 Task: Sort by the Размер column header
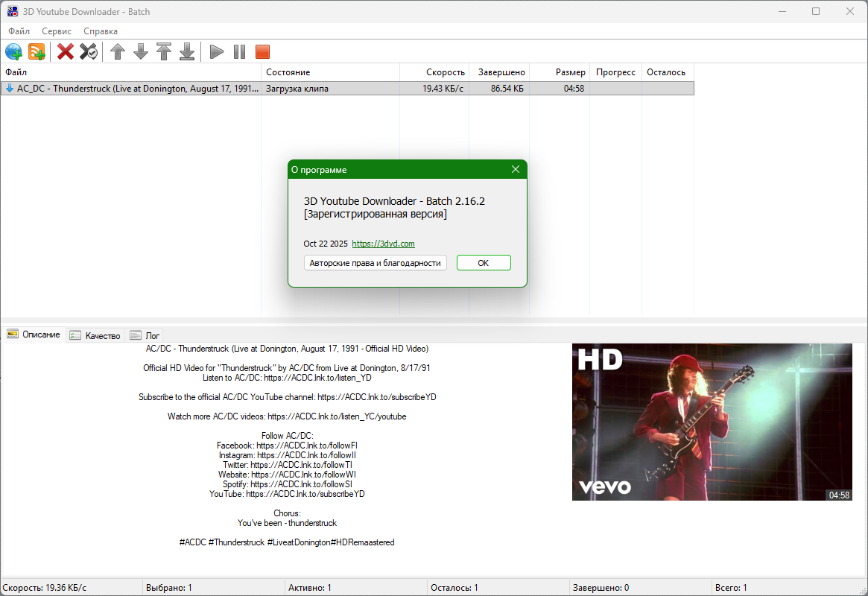coord(560,72)
